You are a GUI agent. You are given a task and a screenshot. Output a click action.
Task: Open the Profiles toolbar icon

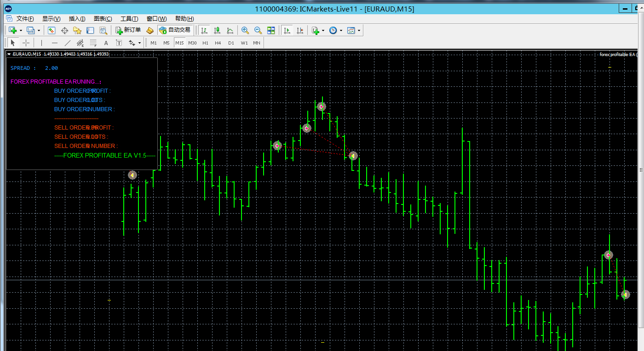pyautogui.click(x=30, y=30)
